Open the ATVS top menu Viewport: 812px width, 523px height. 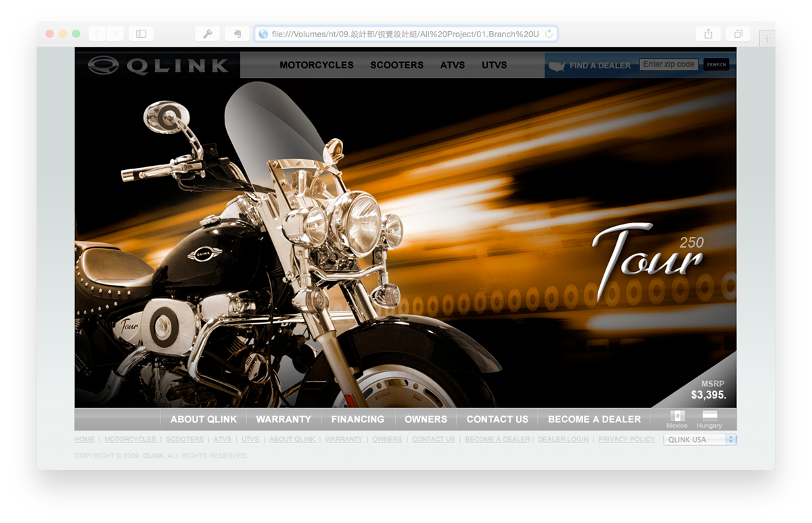coord(453,65)
